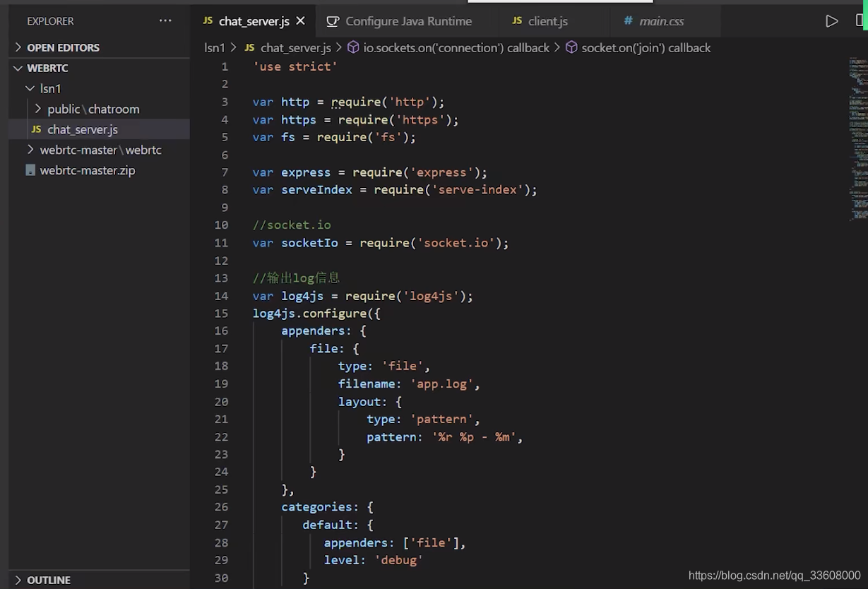Expand OPEN EDITORS section
The width and height of the screenshot is (868, 589).
point(99,47)
